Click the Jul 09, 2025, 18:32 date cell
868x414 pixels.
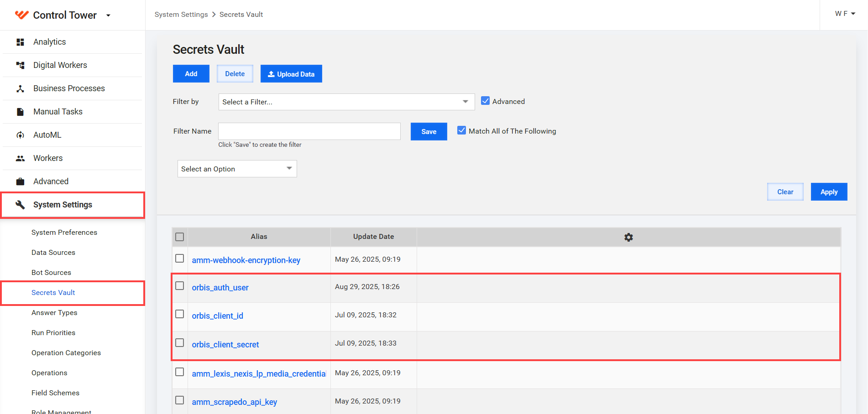click(x=366, y=315)
